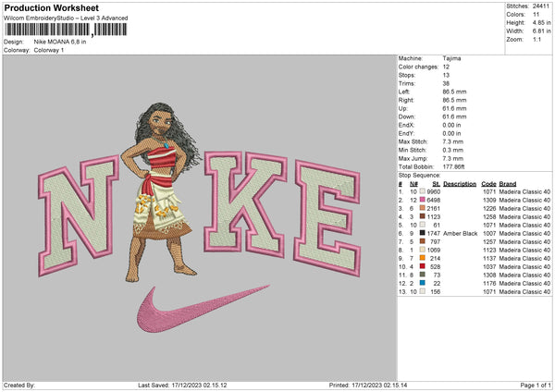Viewport: 555px width, 392px height.
Task: Click the olive green swatch in stop 11
Action: tap(422, 275)
